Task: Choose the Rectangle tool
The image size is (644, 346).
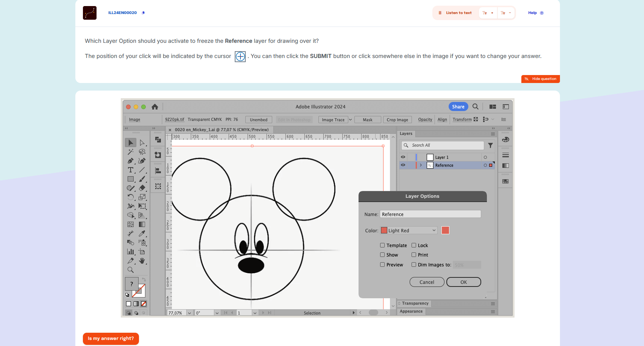Action: [131, 179]
